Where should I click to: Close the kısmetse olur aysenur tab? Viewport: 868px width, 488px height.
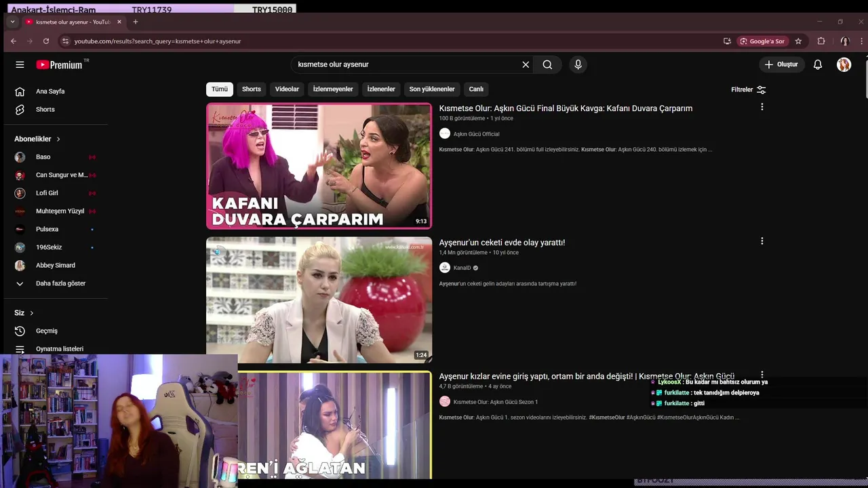coord(119,22)
